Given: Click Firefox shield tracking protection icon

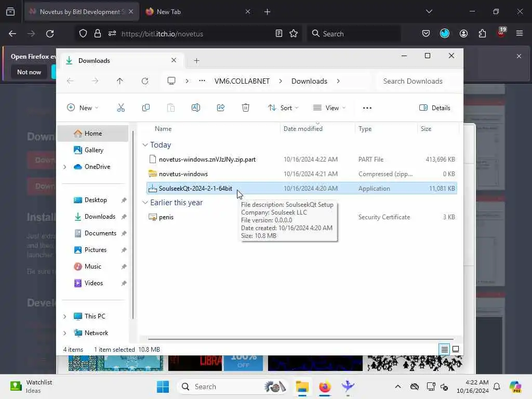Looking at the screenshot, I should [x=83, y=34].
